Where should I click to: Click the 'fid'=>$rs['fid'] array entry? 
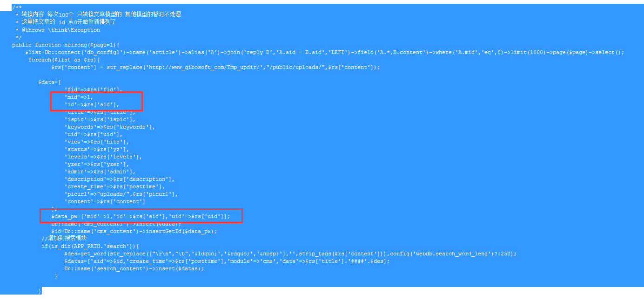coord(93,89)
